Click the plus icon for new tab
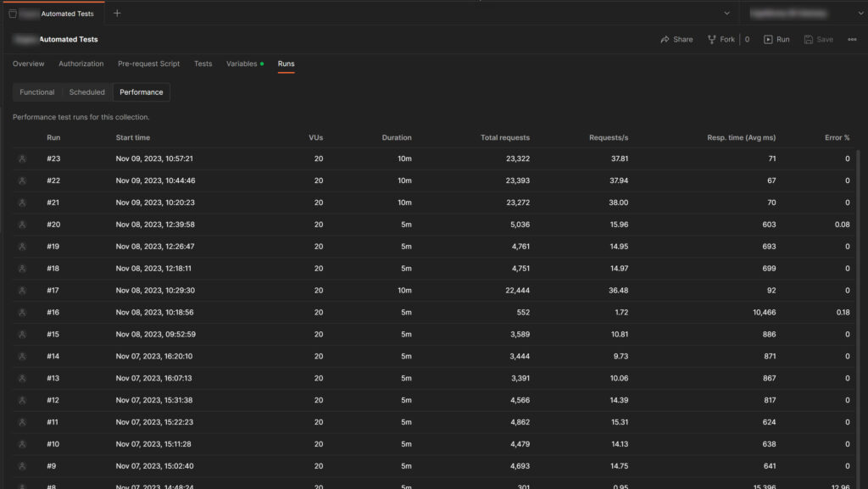Image resolution: width=868 pixels, height=489 pixels. 117,13
